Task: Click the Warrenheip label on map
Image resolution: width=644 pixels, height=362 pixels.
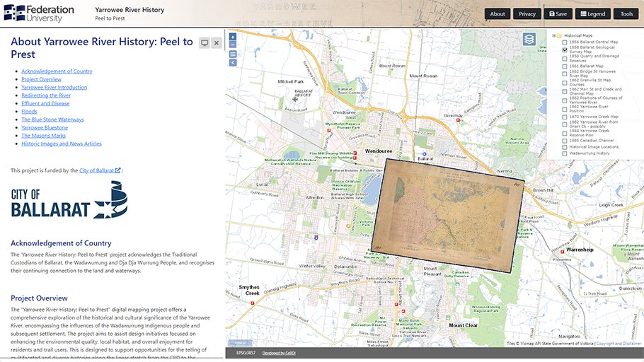Action: coord(580,250)
